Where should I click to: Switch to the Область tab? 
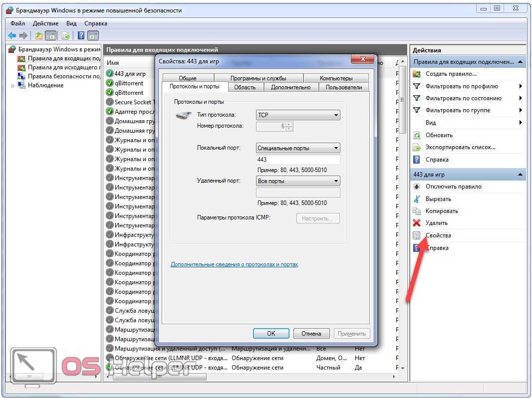point(245,87)
